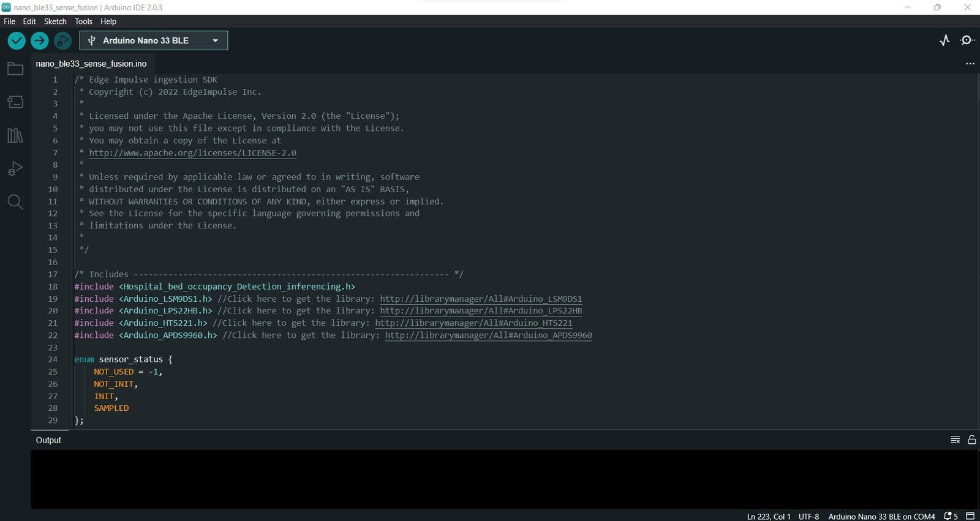Open the File menu
This screenshot has width=980, height=521.
(x=10, y=21)
